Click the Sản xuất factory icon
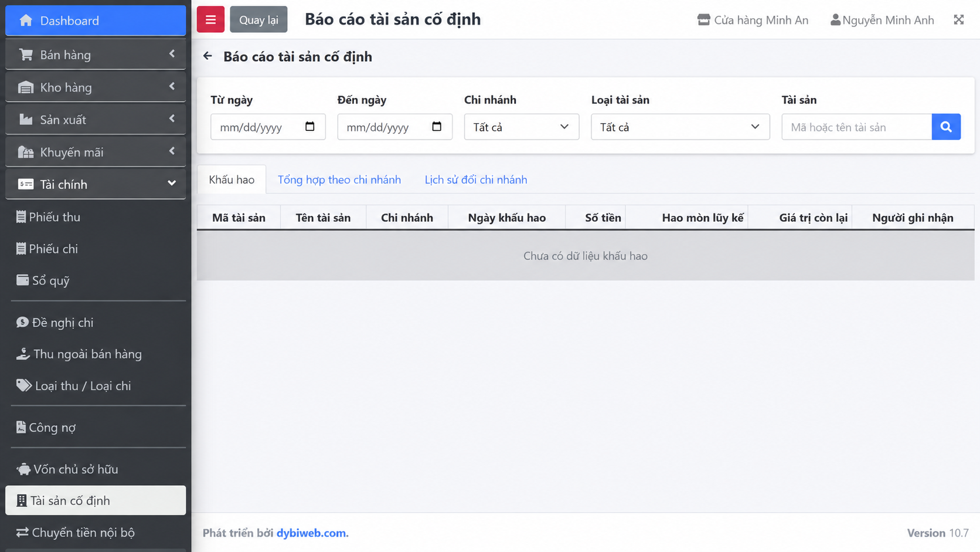980x552 pixels. pyautogui.click(x=26, y=120)
